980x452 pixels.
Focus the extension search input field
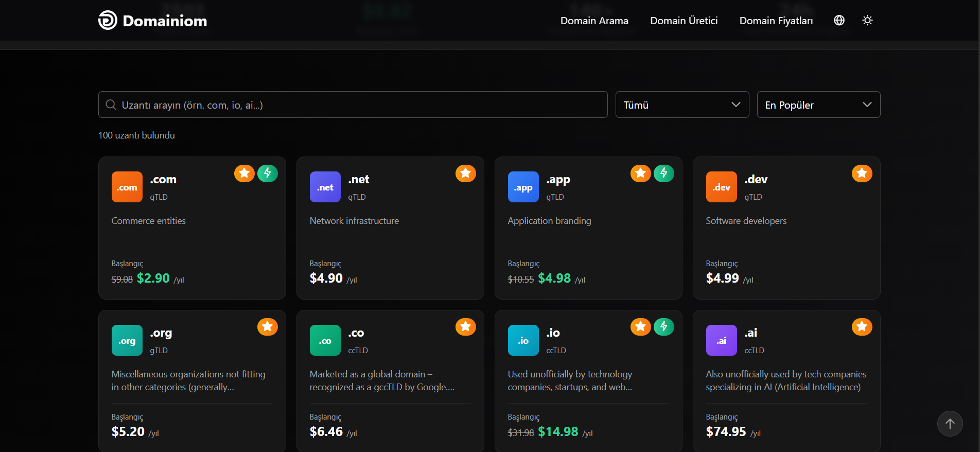coord(353,105)
